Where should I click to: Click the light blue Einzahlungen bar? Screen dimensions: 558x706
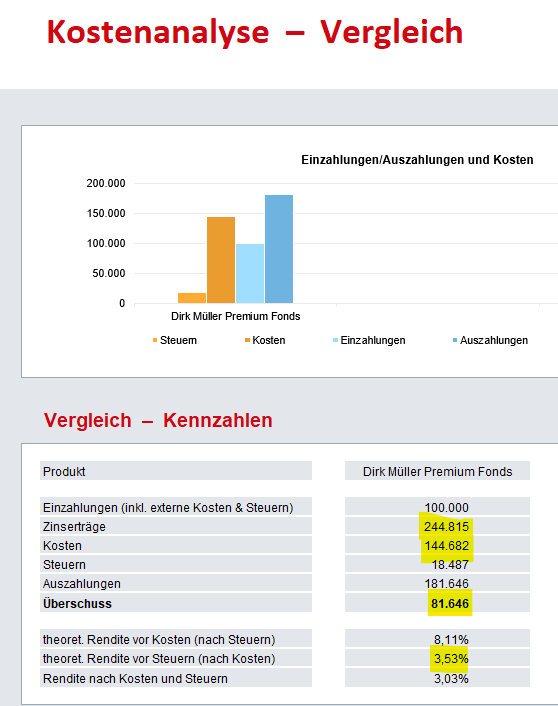pyautogui.click(x=250, y=274)
